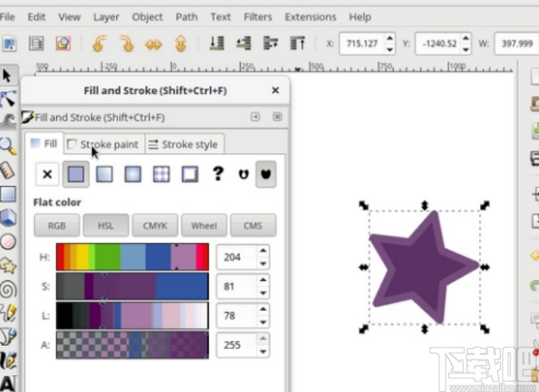Set fill to Unset paint (question mark)
539x392 pixels.
tap(218, 173)
